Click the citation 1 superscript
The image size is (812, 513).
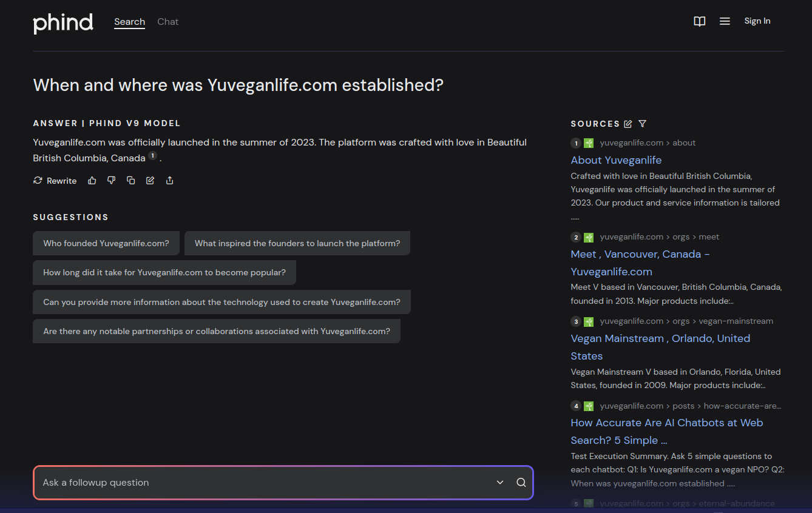click(x=152, y=156)
